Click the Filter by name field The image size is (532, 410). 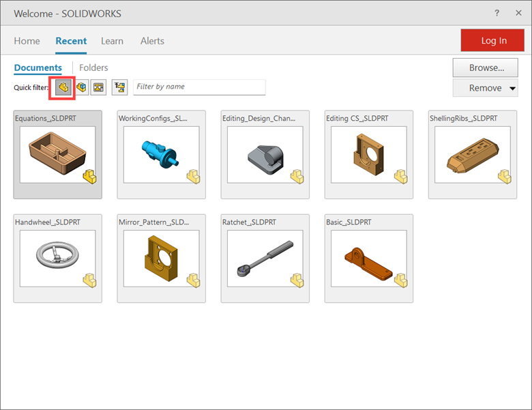tap(199, 87)
